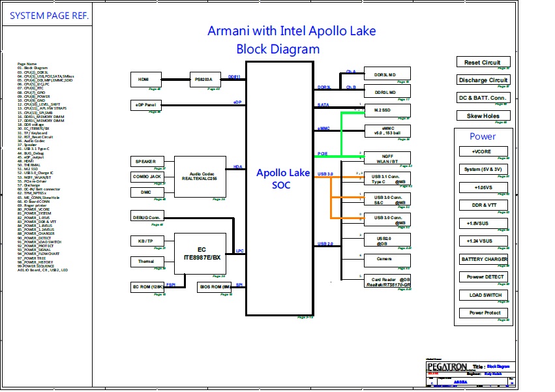Select the KB/TP block
555x392 pixels.
(x=147, y=241)
